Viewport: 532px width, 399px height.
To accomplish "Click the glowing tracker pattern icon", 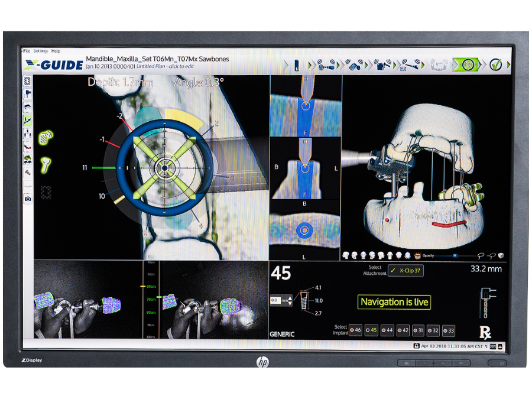I will coord(46,138).
